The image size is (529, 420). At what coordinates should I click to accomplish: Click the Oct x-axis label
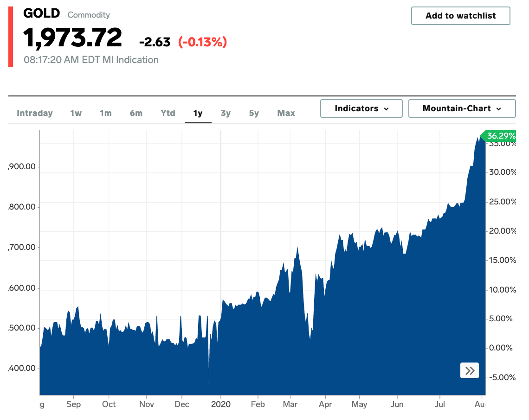[x=109, y=404]
